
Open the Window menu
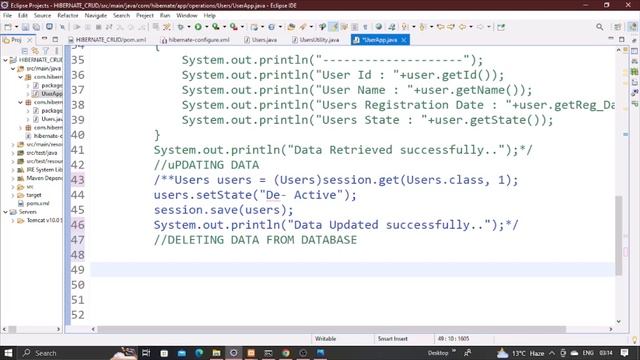click(187, 16)
